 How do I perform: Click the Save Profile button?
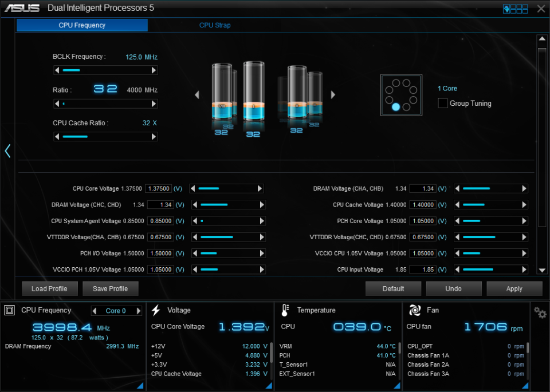point(110,288)
